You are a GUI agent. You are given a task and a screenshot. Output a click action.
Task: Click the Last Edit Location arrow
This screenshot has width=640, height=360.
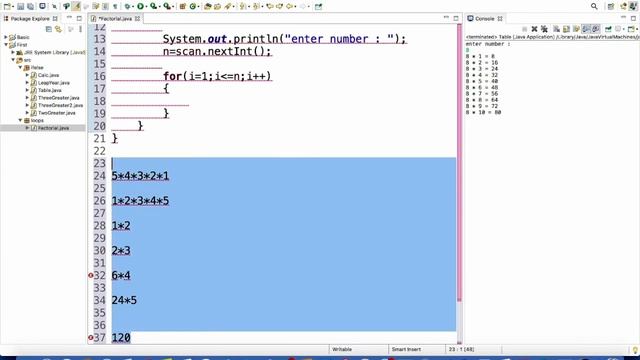[x=270, y=7]
